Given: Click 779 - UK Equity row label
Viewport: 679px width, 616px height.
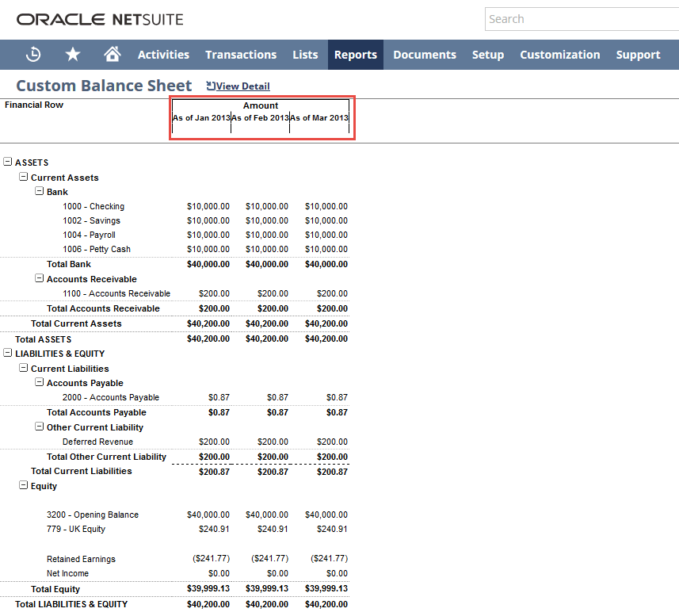Looking at the screenshot, I should [76, 529].
